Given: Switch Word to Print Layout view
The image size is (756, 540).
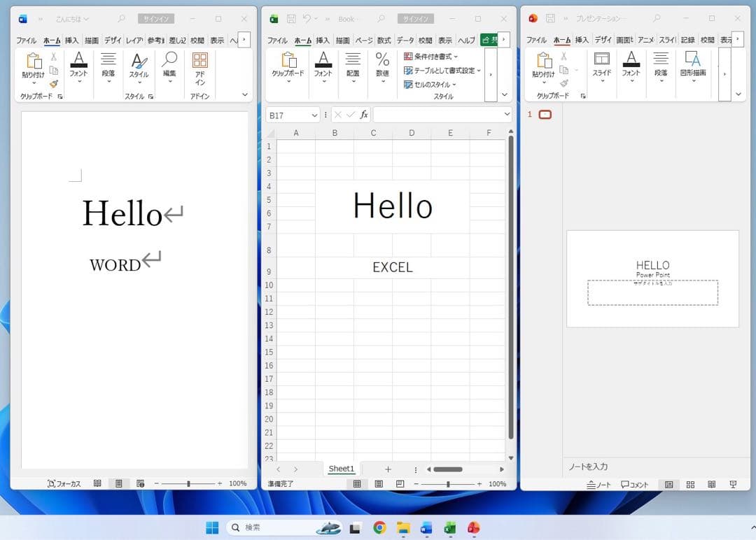Looking at the screenshot, I should point(118,483).
